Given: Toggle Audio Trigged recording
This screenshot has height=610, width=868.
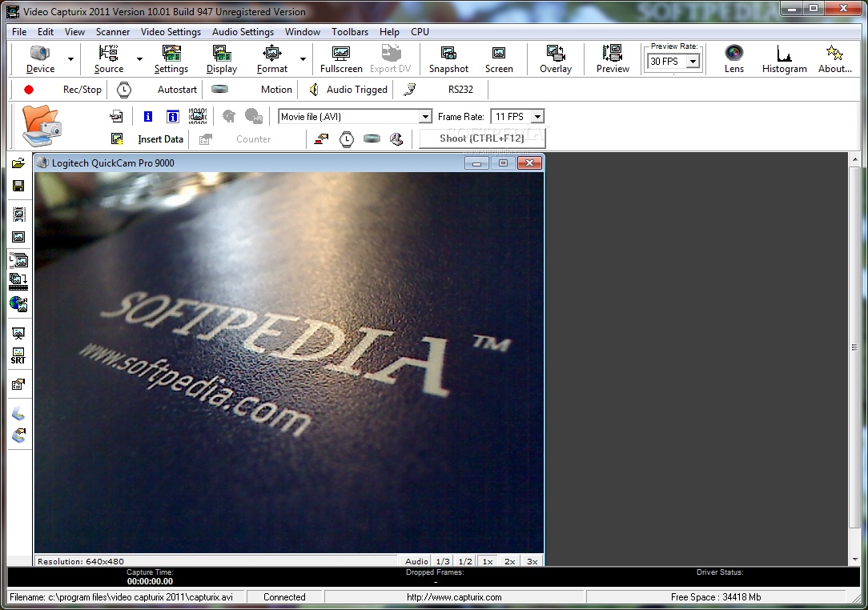Looking at the screenshot, I should 347,90.
